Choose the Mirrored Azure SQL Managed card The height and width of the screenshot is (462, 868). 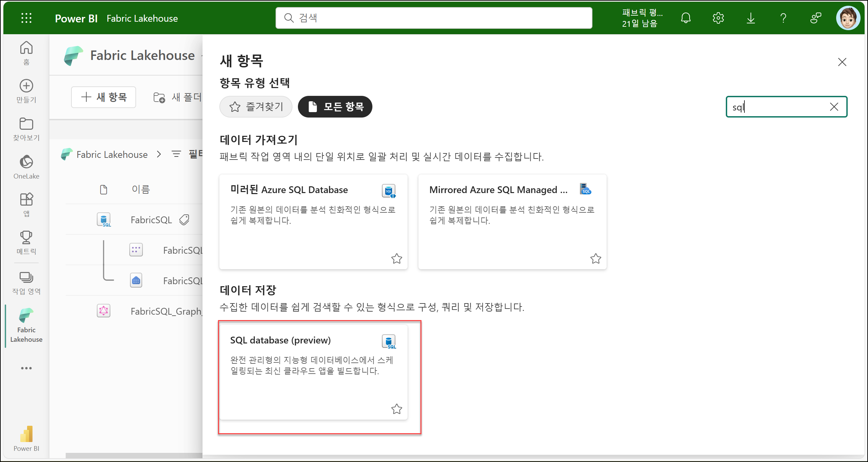point(513,222)
